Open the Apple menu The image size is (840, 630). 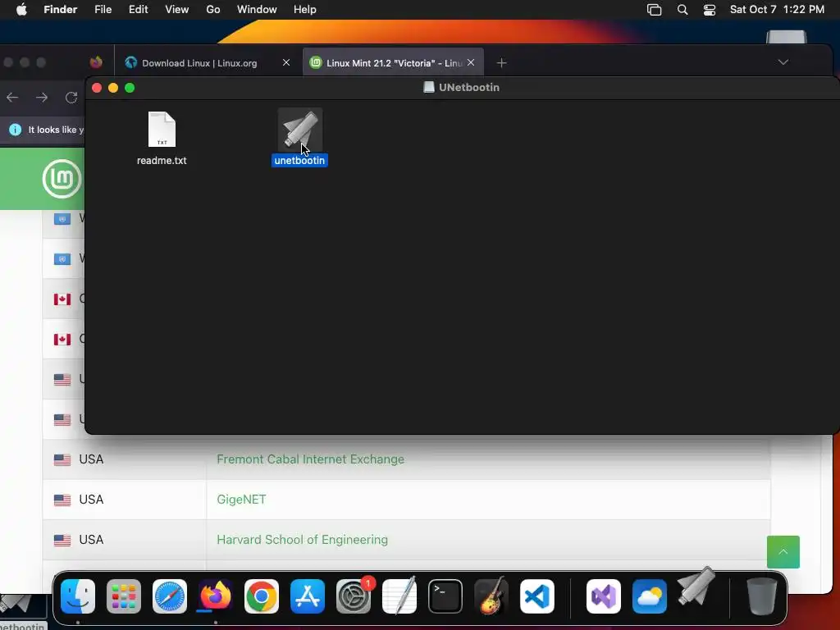[21, 10]
